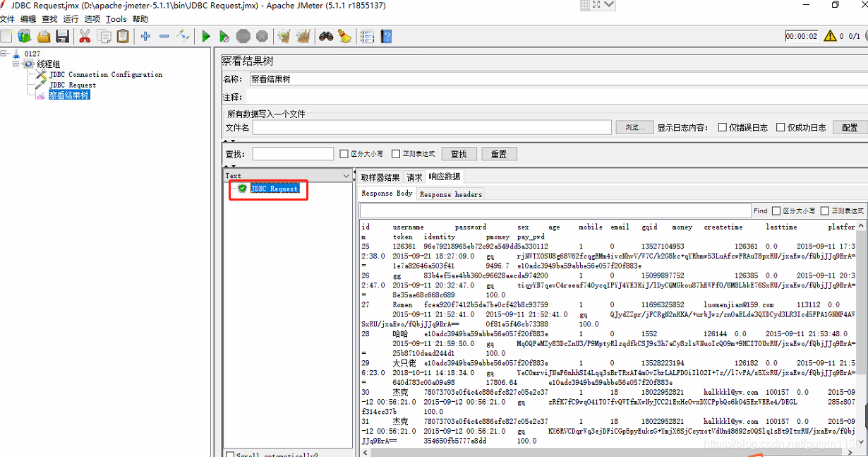Open JMeter help with question mark icon

pyautogui.click(x=385, y=36)
